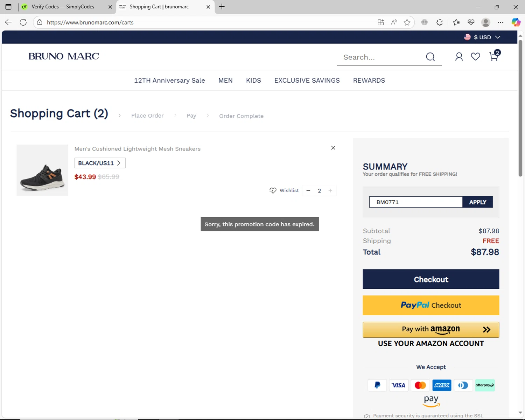Open browser extensions puzzle icon
This screenshot has width=525, height=420.
440,22
